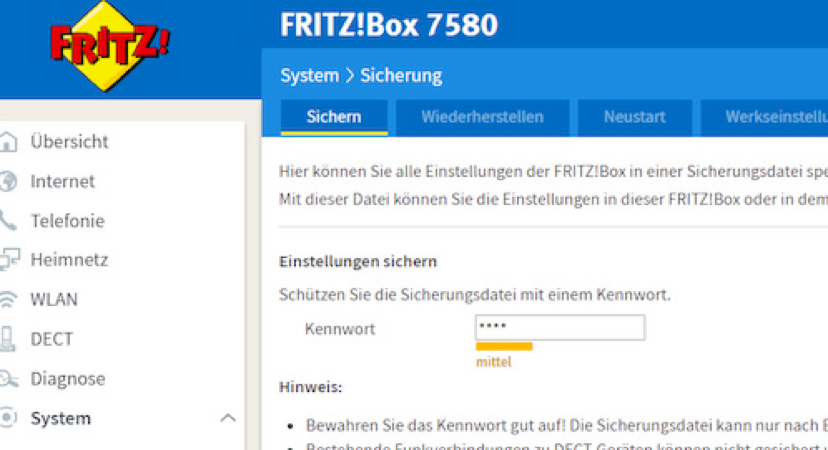Select the Diagnose stethoscope icon
This screenshot has height=450, width=828.
click(x=8, y=379)
